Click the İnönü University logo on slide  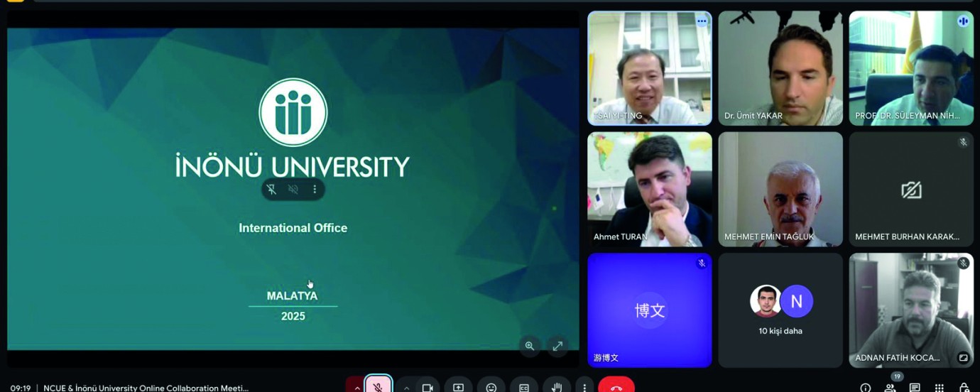click(x=293, y=112)
